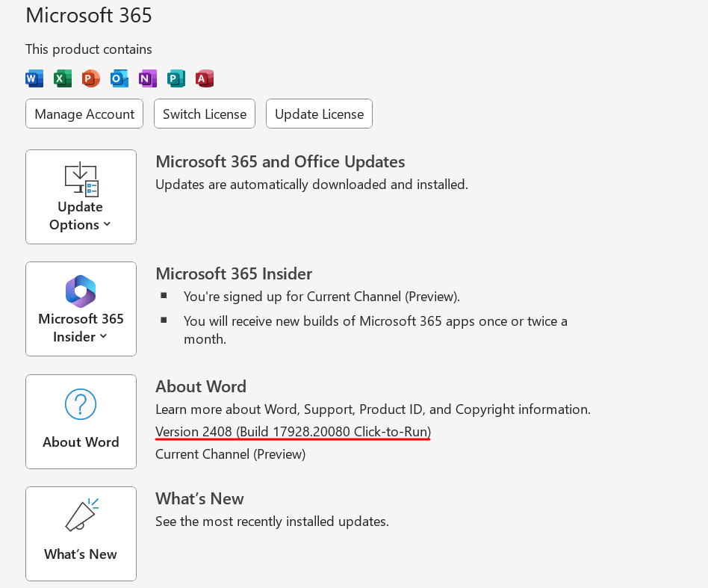
Task: Click the underlined Version 2408 build text
Action: (x=293, y=432)
